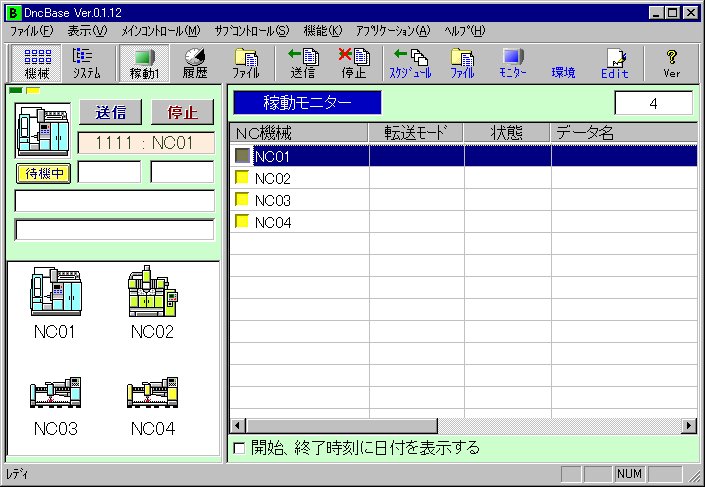Click the 待機中 status button
This screenshot has width=705, height=487.
(44, 174)
